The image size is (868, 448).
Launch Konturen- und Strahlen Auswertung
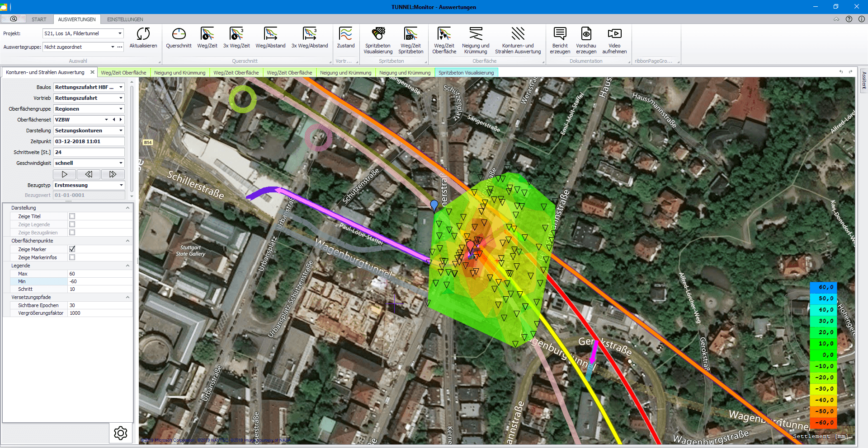pyautogui.click(x=518, y=34)
